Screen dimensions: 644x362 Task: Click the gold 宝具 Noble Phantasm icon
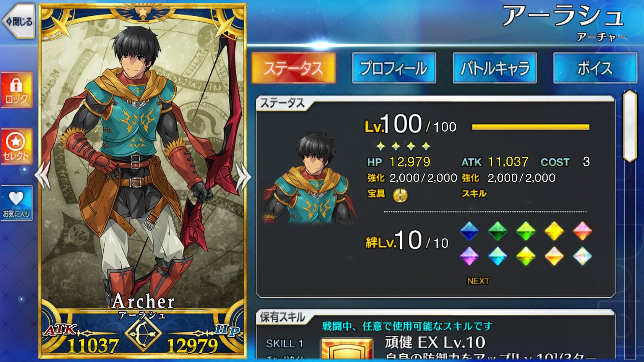[x=400, y=195]
